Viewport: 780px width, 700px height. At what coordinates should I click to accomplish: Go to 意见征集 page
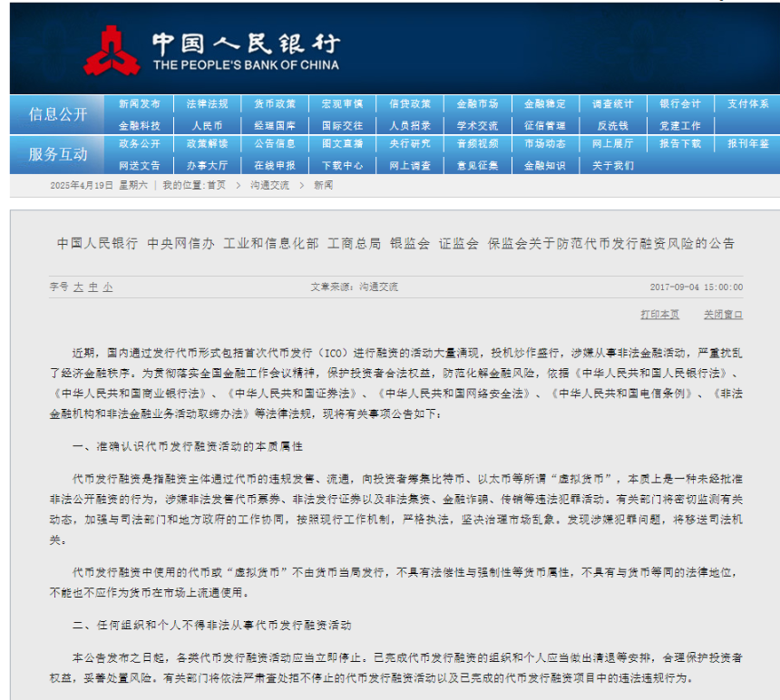478,166
